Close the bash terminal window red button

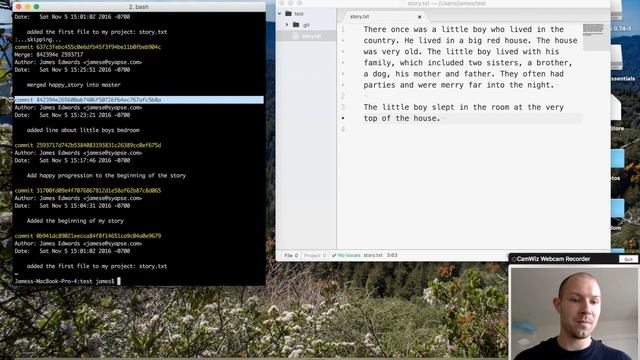click(x=18, y=7)
